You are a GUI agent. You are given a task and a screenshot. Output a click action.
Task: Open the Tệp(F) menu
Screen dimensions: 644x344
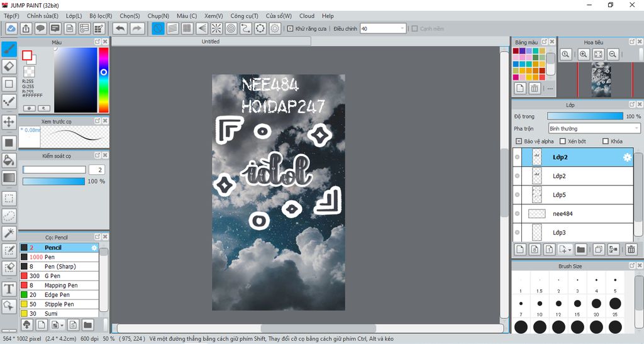(11, 16)
